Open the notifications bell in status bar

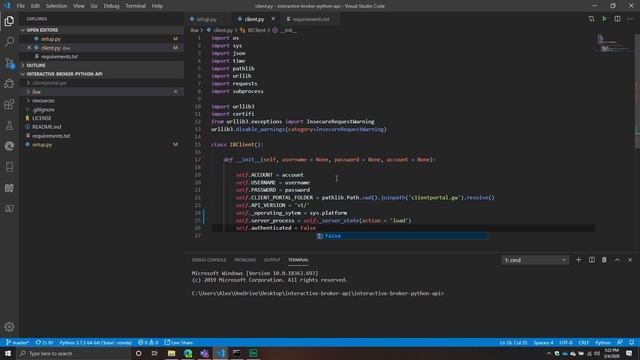click(631, 342)
